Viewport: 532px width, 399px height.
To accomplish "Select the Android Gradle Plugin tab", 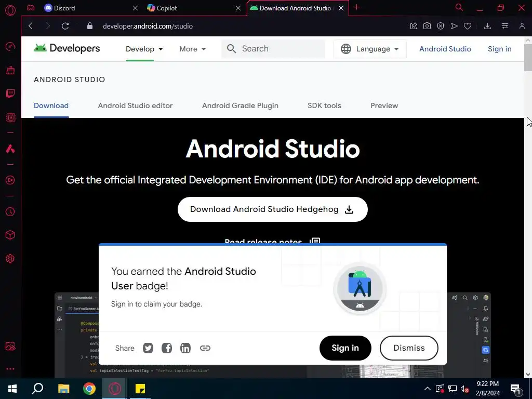I will [x=240, y=105].
